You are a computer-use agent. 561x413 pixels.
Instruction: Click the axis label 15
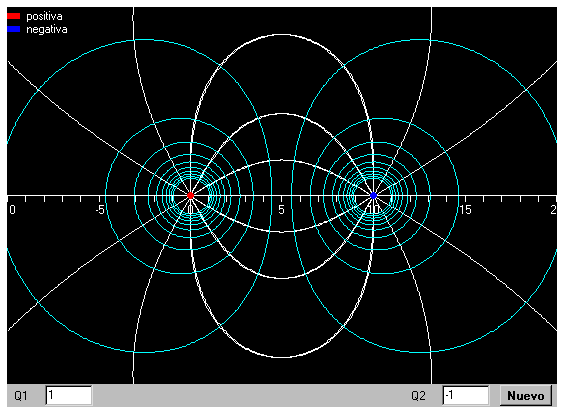[x=465, y=210]
